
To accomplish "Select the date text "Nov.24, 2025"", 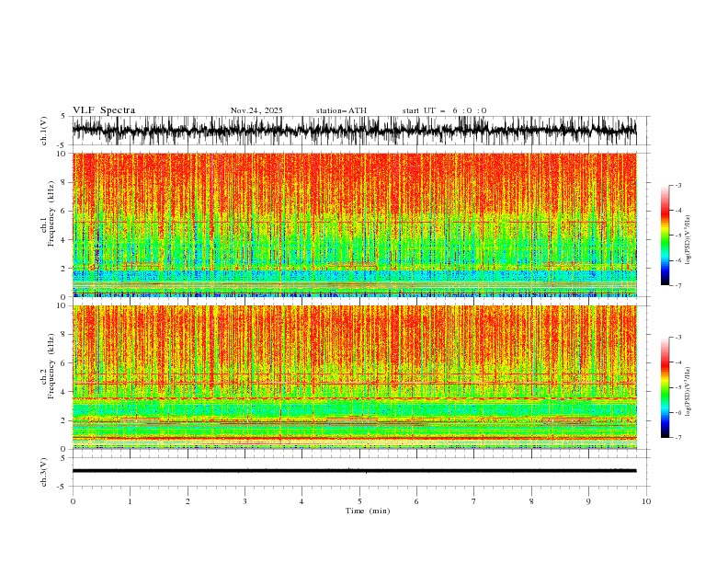I will pyautogui.click(x=256, y=110).
